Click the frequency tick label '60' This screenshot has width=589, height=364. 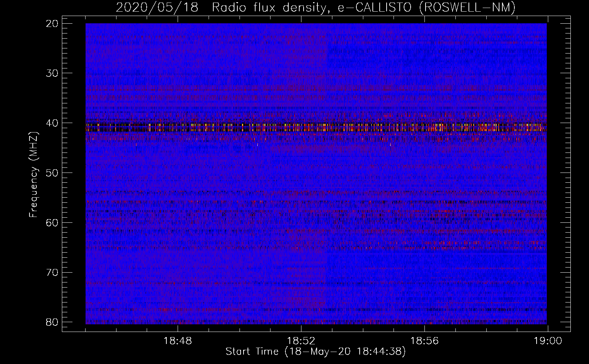coord(52,223)
